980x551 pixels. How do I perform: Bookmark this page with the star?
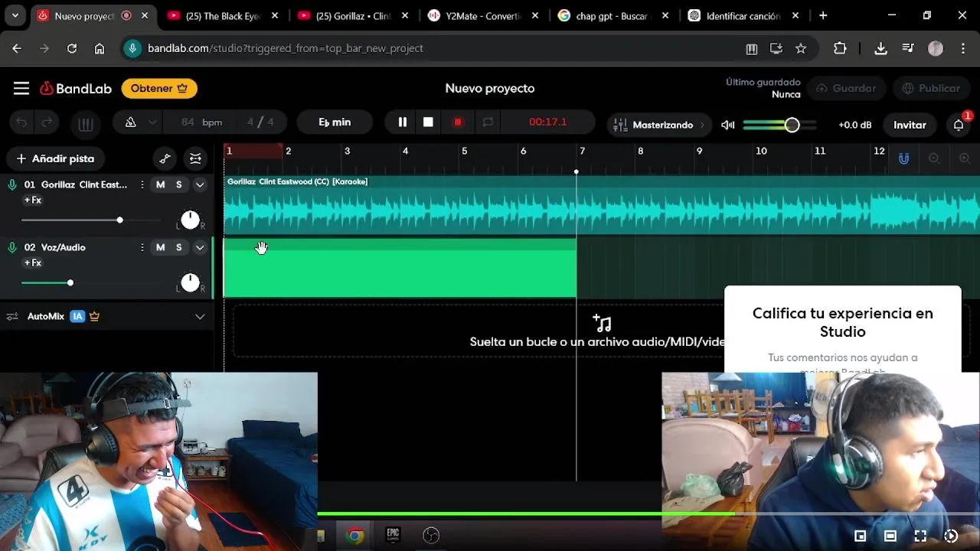tap(801, 48)
